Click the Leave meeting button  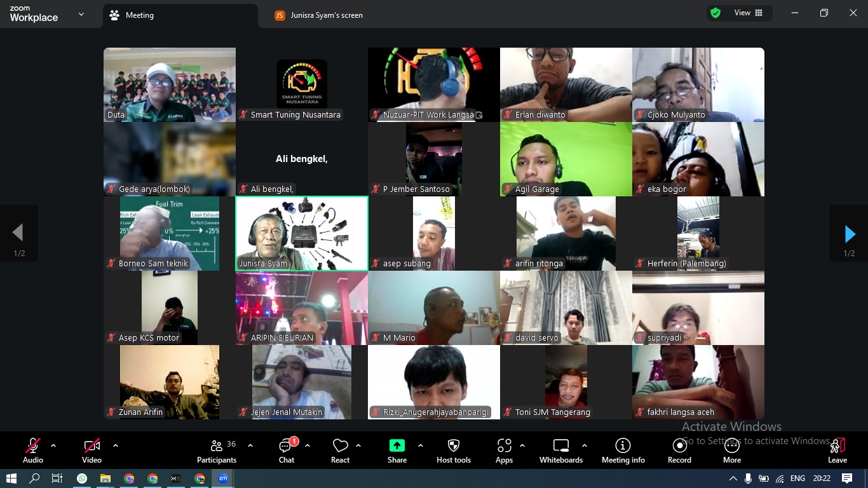coord(837,451)
